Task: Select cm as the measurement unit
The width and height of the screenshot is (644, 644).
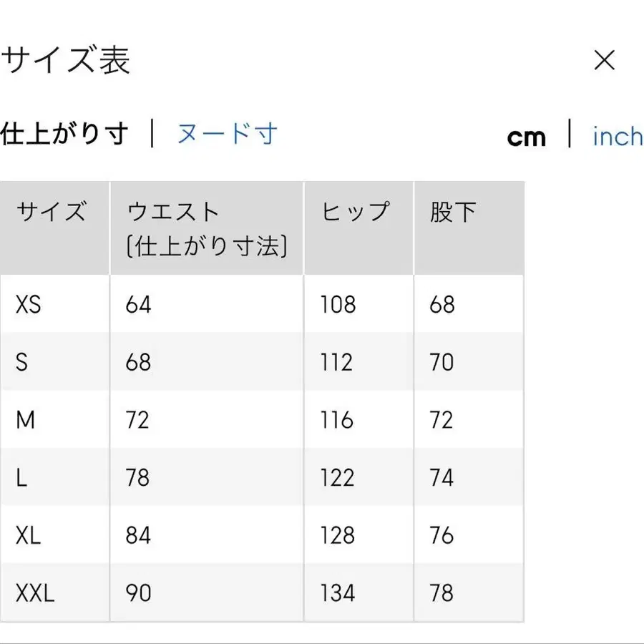Action: pyautogui.click(x=527, y=137)
